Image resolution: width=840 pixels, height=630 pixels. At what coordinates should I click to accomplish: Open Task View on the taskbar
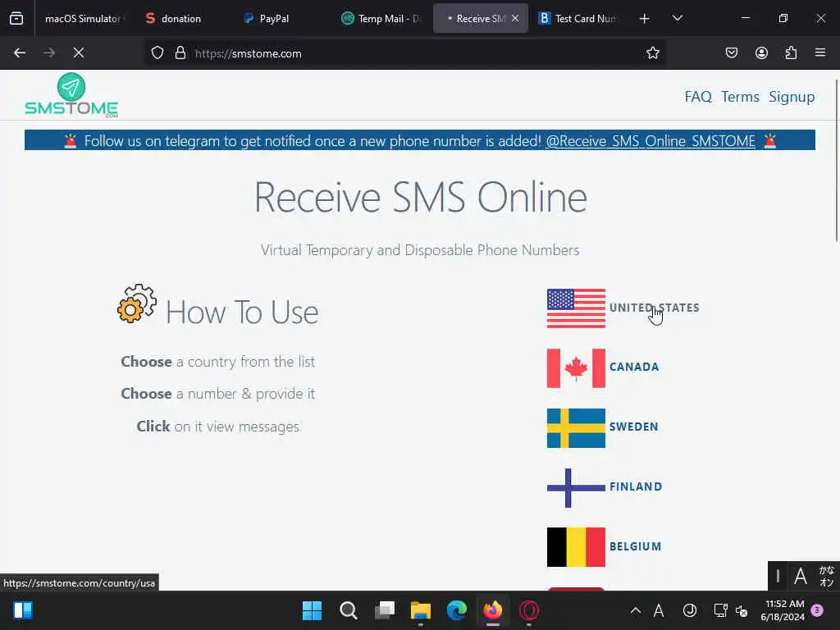(x=385, y=610)
